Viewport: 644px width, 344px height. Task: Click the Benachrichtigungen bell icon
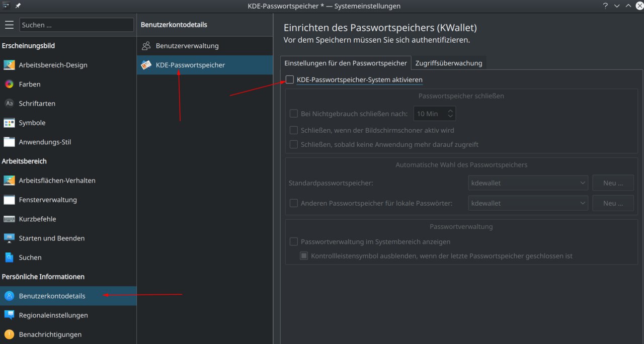point(9,334)
